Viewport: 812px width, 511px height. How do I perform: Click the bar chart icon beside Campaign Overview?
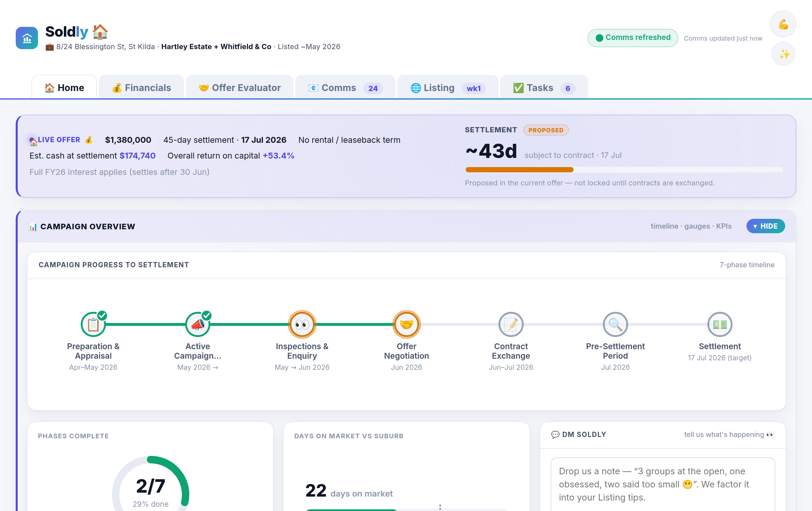click(33, 227)
